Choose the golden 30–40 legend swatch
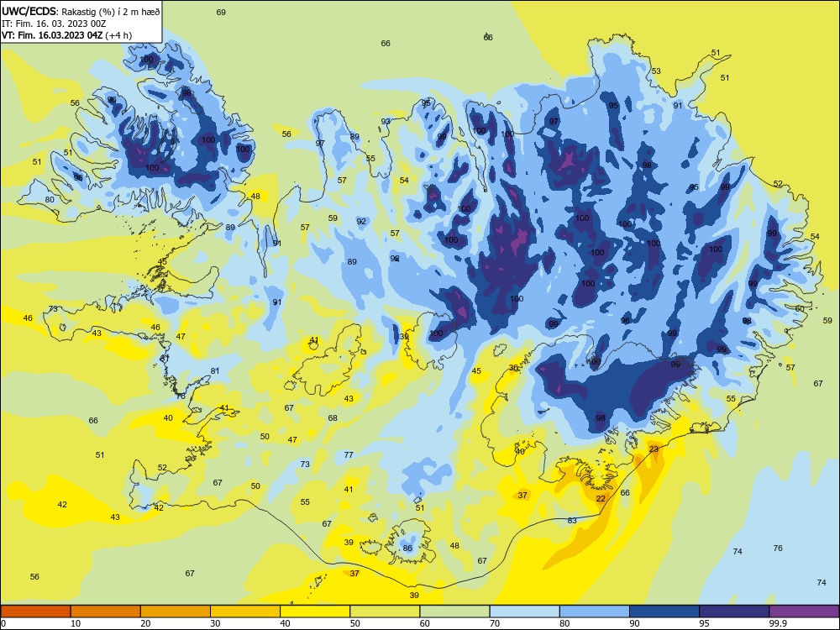 pyautogui.click(x=245, y=612)
